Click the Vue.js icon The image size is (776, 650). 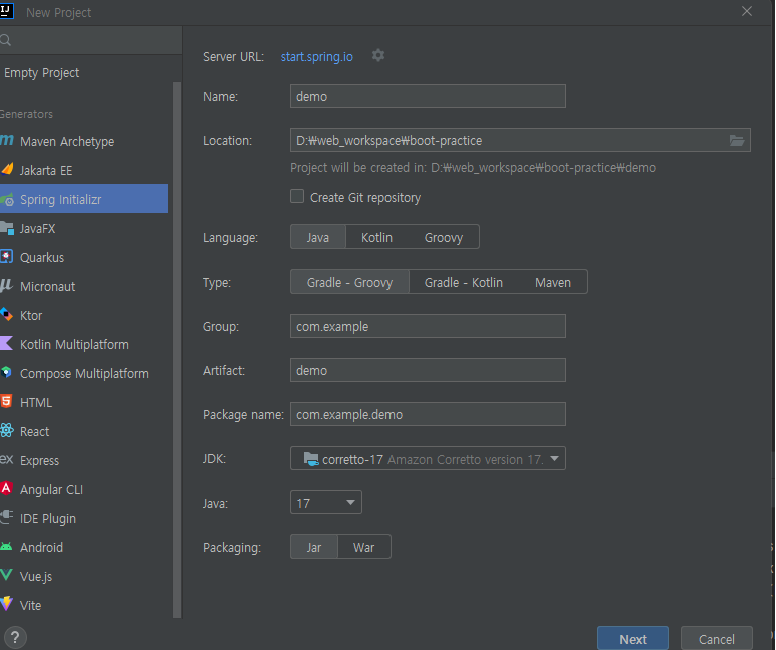click(7, 576)
